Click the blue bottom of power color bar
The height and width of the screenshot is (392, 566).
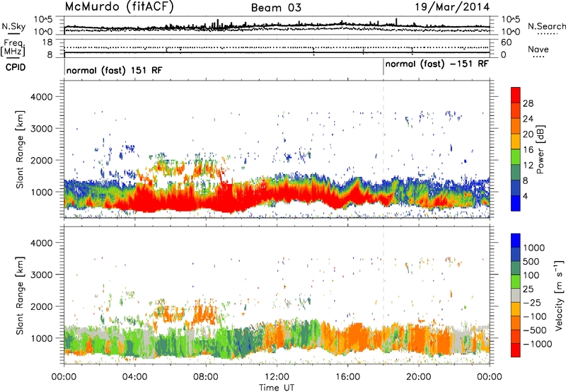click(516, 203)
